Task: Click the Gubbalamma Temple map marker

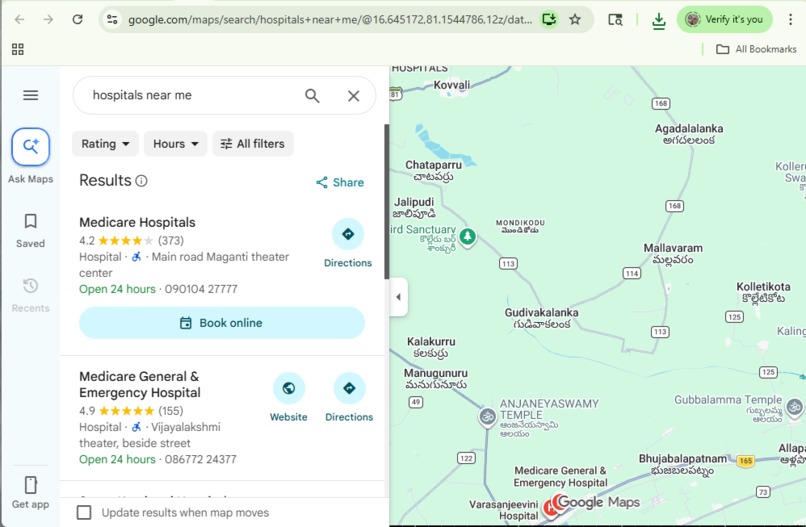Action: click(795, 407)
